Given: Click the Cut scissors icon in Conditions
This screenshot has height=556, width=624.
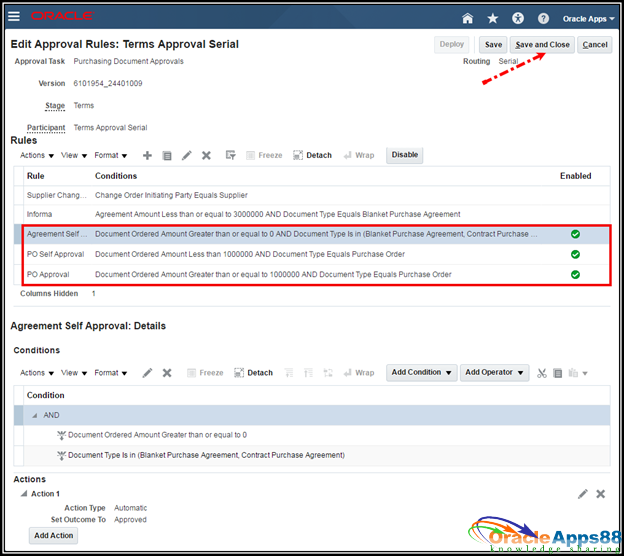Looking at the screenshot, I should 541,373.
